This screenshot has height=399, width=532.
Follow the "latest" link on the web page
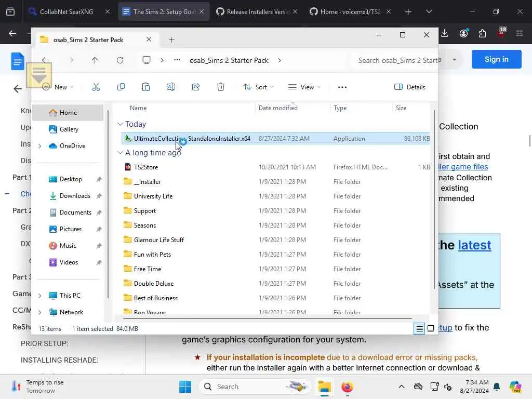[474, 245]
